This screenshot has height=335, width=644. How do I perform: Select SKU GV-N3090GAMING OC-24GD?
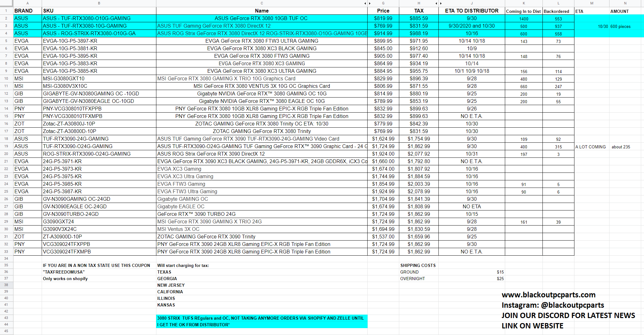coord(99,199)
